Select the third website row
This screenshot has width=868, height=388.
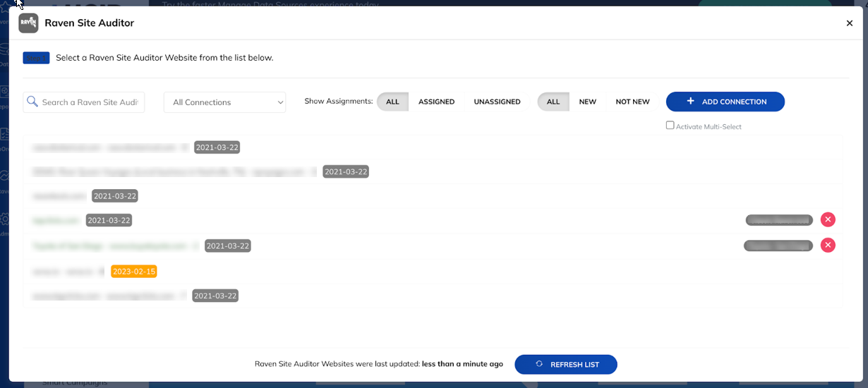[433, 196]
